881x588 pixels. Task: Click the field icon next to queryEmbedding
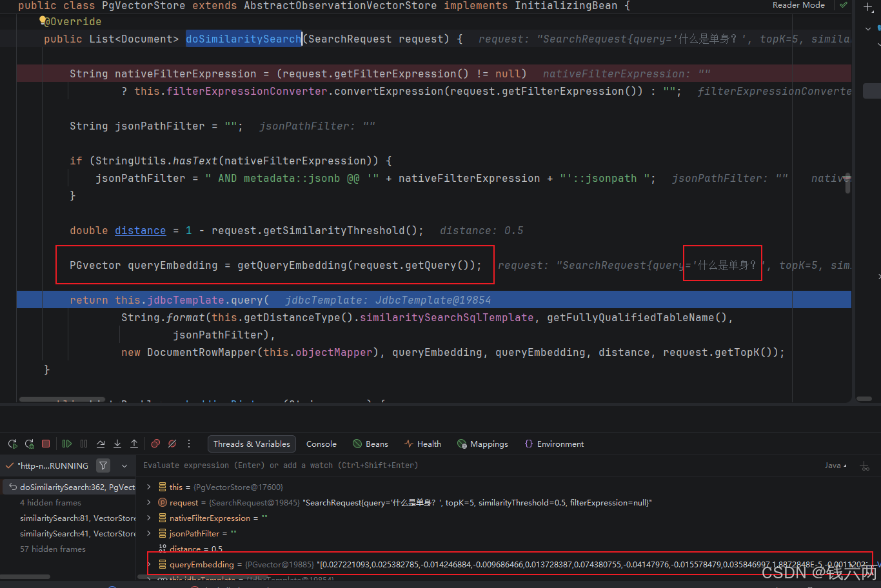[x=163, y=564]
